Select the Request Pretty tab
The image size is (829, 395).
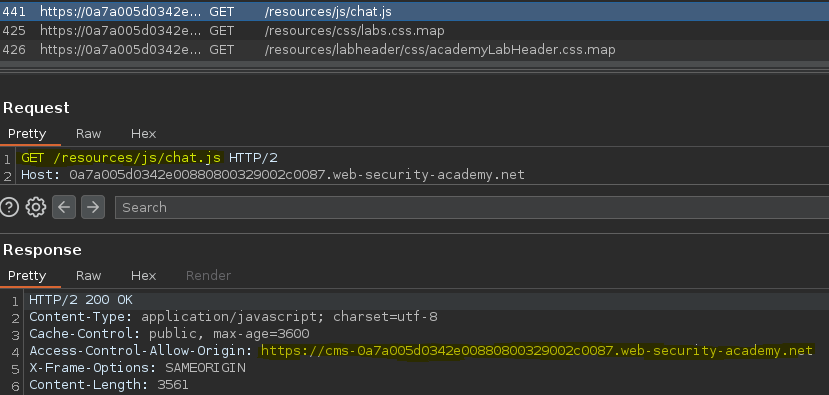click(x=27, y=134)
